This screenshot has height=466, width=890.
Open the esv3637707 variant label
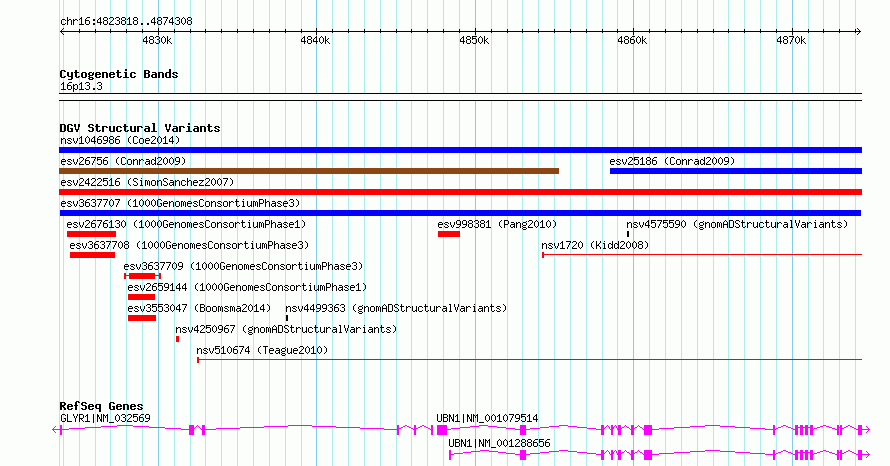click(180, 203)
